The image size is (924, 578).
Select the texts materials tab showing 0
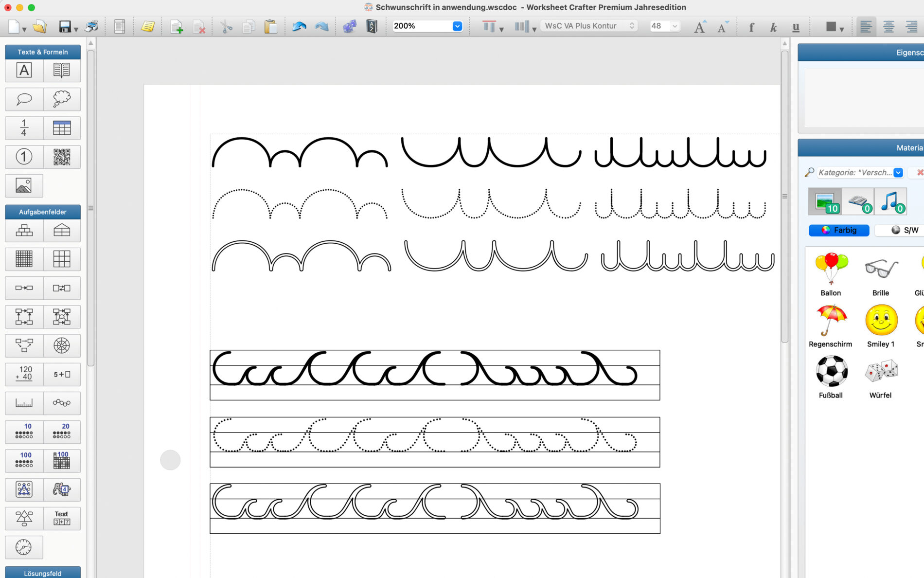point(858,201)
